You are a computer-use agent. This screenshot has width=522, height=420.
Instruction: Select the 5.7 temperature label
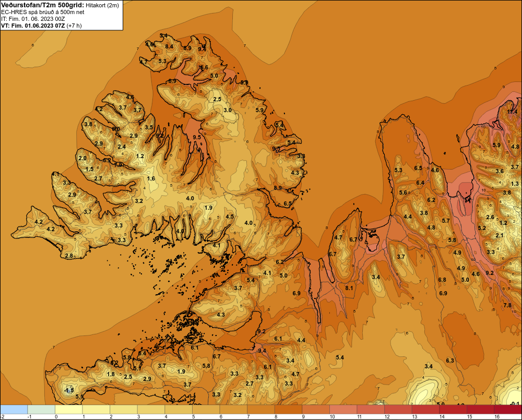coord(446,221)
